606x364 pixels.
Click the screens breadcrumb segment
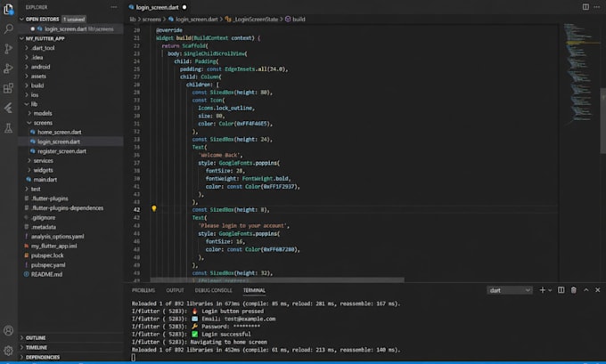[151, 19]
